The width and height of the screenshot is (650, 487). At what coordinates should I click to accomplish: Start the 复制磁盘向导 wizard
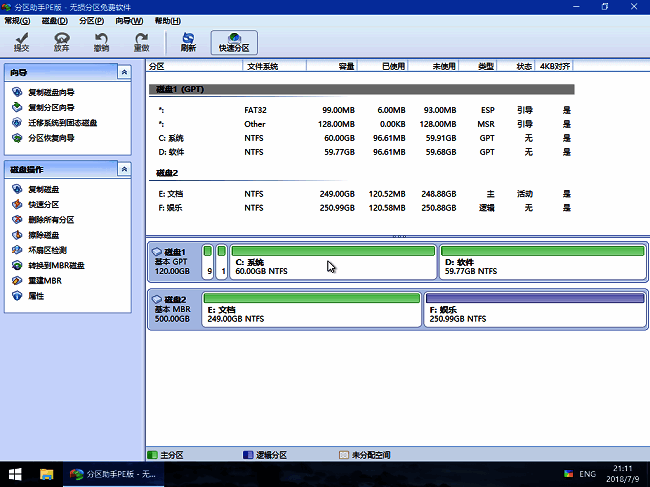pos(50,91)
